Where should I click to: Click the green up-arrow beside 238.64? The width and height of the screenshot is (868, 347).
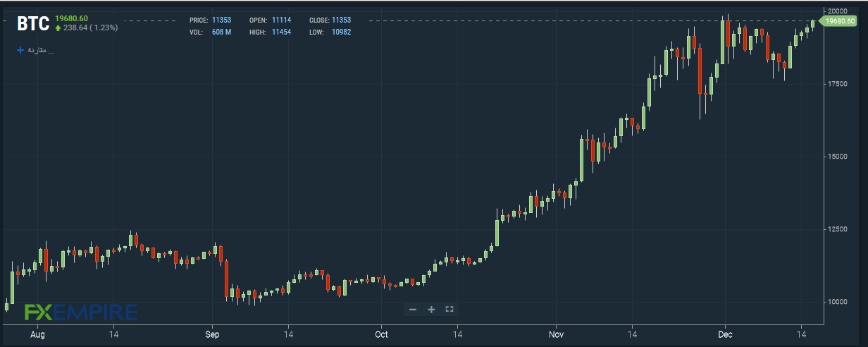[58, 28]
